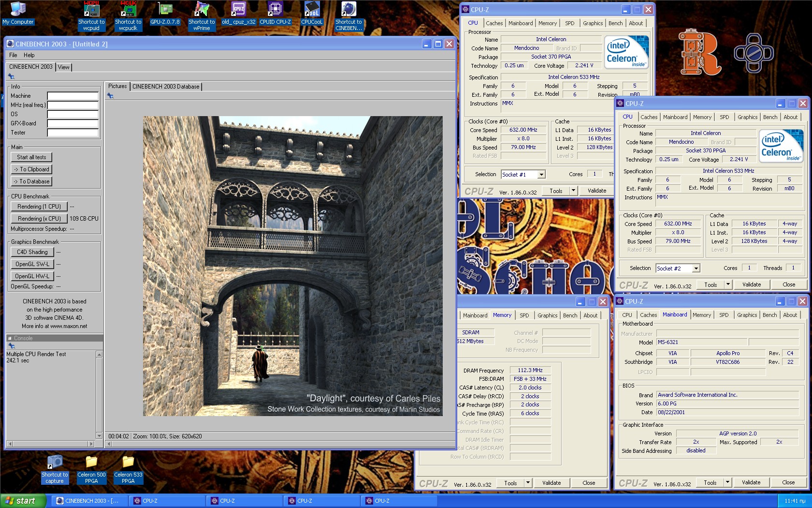812x508 pixels.
Task: Click the MHz (real freq.) input field
Action: click(72, 105)
